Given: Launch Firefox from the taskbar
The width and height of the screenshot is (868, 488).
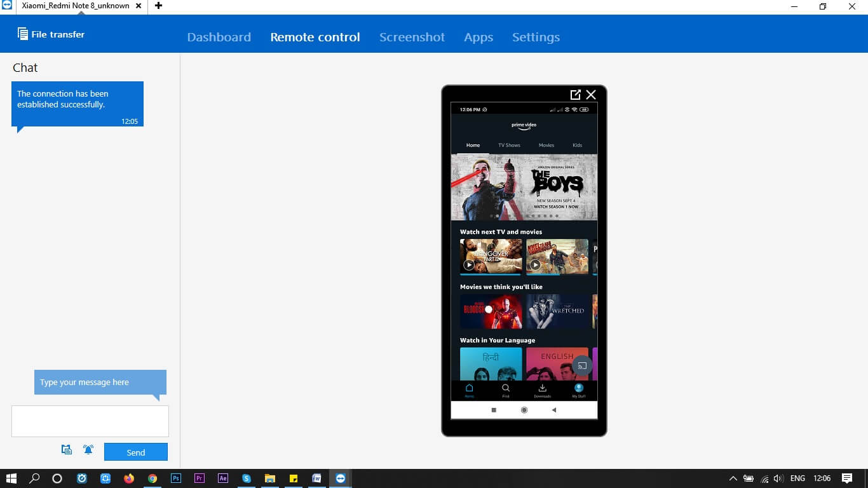Looking at the screenshot, I should click(x=129, y=478).
